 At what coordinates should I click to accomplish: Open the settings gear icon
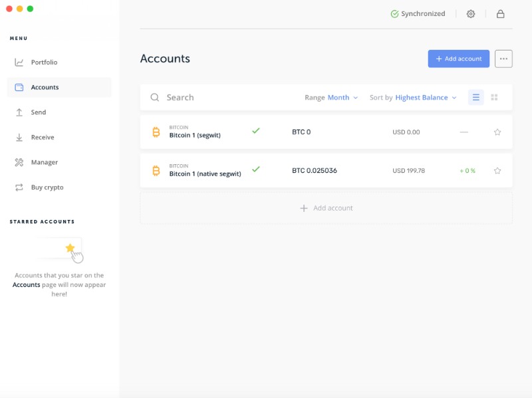pos(471,14)
